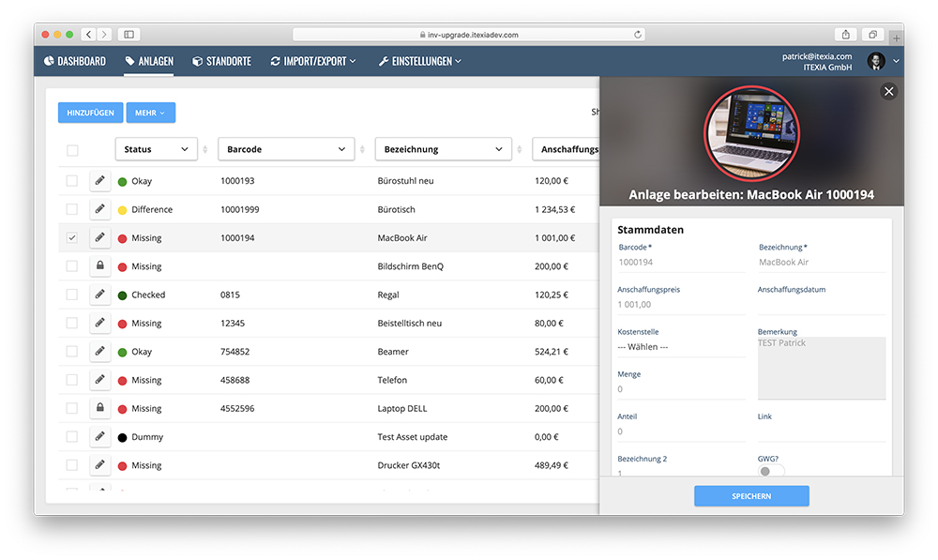Image resolution: width=938 pixels, height=560 pixels.
Task: Click the Dummy status cell
Action: click(141, 437)
